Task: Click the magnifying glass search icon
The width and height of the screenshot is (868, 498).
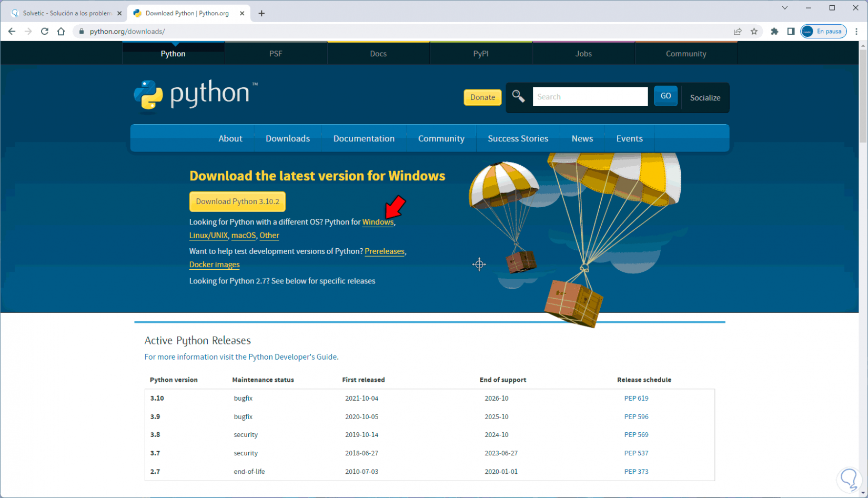Action: (518, 96)
